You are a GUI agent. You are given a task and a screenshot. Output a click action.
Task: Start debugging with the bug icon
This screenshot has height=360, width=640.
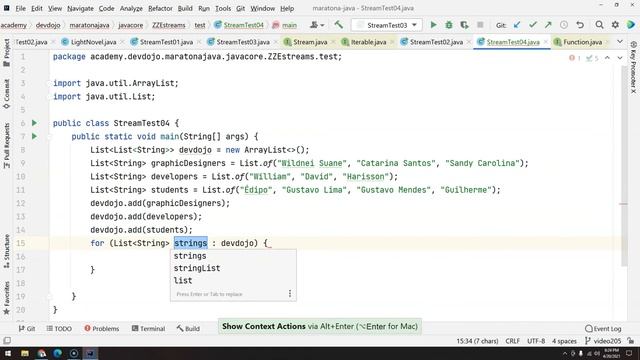click(449, 25)
